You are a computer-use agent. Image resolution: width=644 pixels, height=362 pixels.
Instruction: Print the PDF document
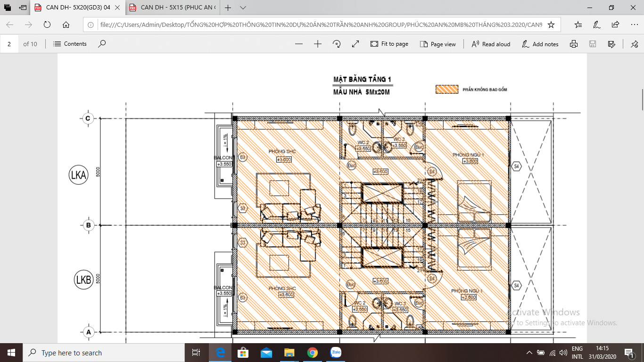point(574,44)
